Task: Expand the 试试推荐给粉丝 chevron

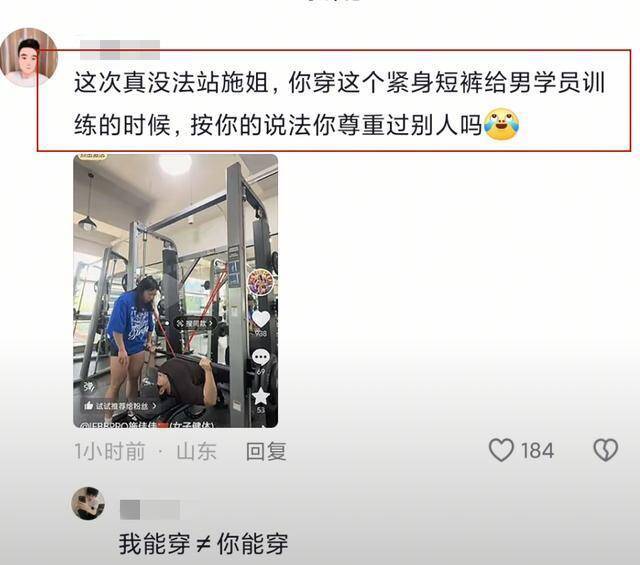Action: point(154,406)
